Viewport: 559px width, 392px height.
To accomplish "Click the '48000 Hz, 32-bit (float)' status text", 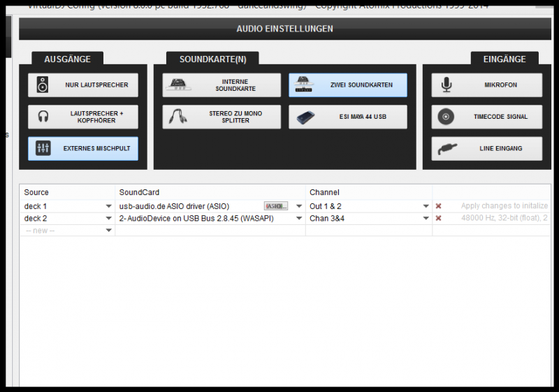I will 504,218.
